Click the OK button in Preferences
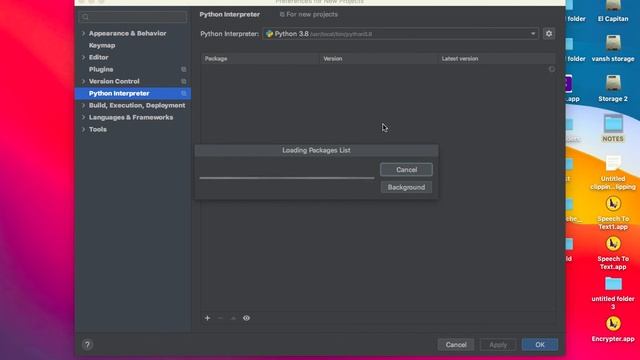The width and height of the screenshot is (640, 360). [540, 345]
